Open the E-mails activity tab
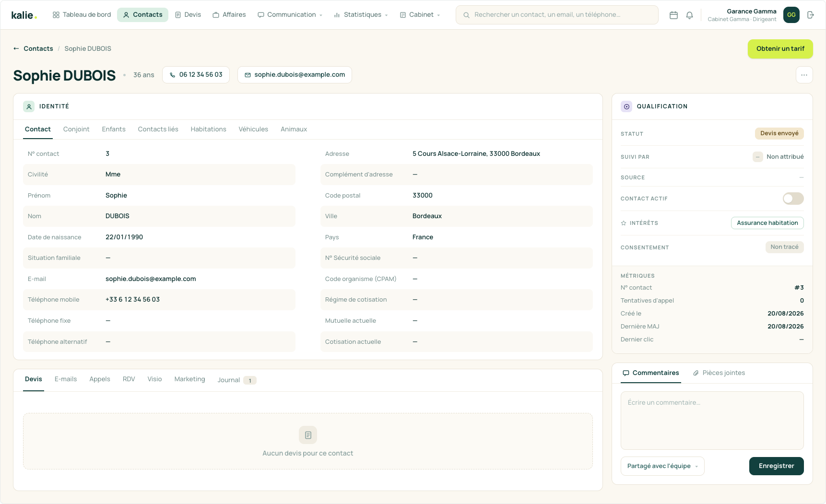The image size is (826, 504). (66, 379)
